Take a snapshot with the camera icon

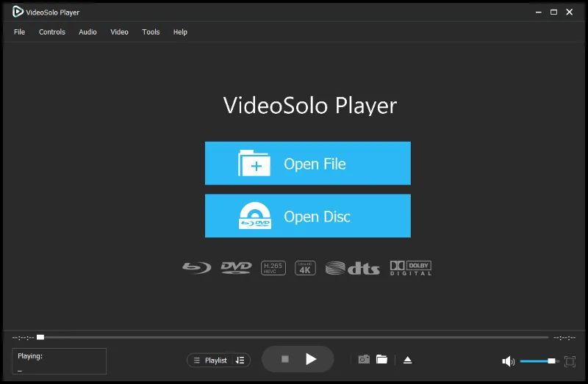[x=364, y=360]
